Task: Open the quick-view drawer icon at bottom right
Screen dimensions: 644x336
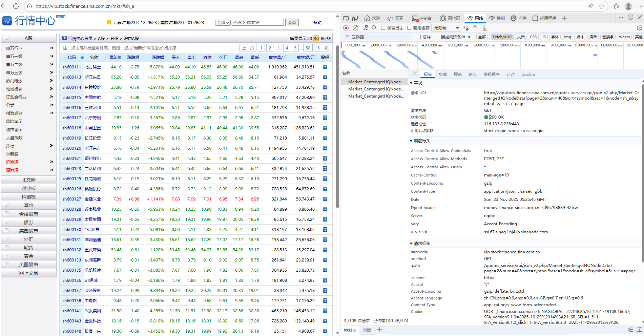Action: pyautogui.click(x=640, y=330)
